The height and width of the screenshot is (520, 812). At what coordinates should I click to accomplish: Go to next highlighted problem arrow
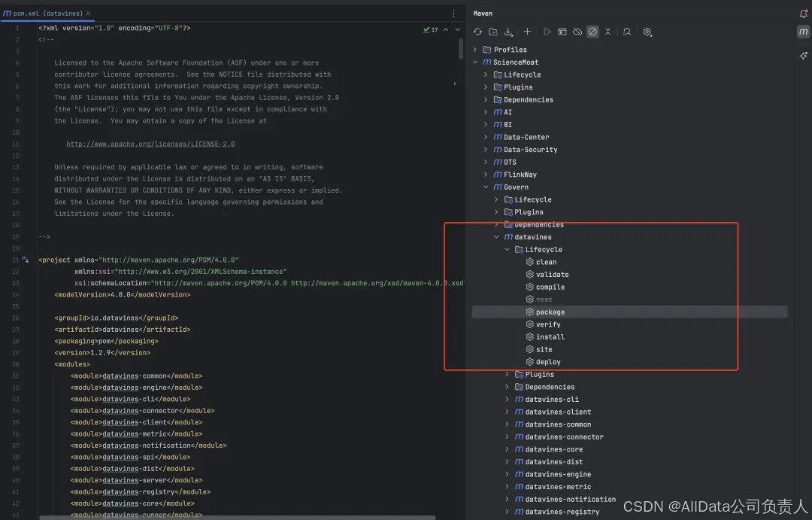point(458,30)
